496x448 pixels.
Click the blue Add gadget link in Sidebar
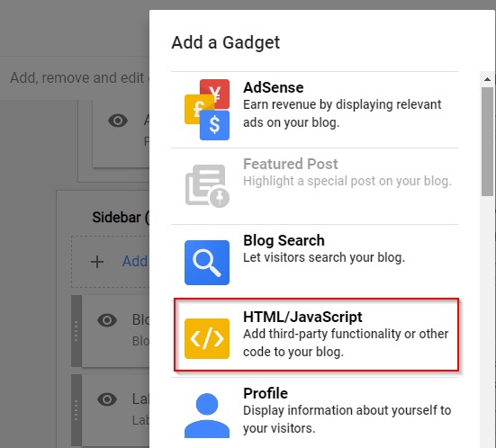pyautogui.click(x=135, y=262)
